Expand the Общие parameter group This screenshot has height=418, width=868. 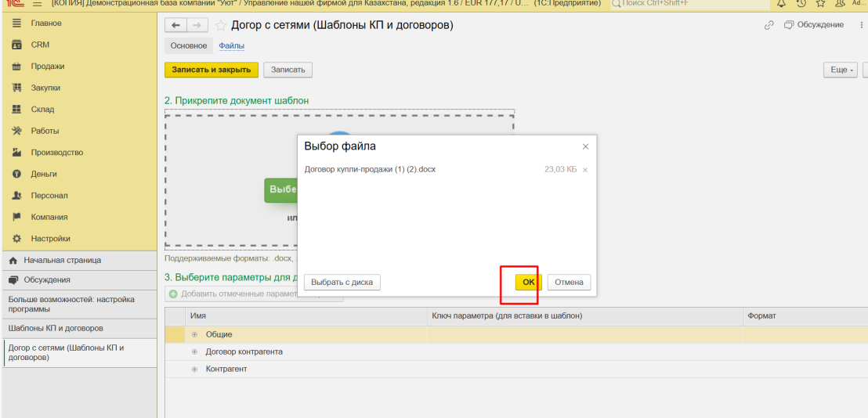[195, 335]
